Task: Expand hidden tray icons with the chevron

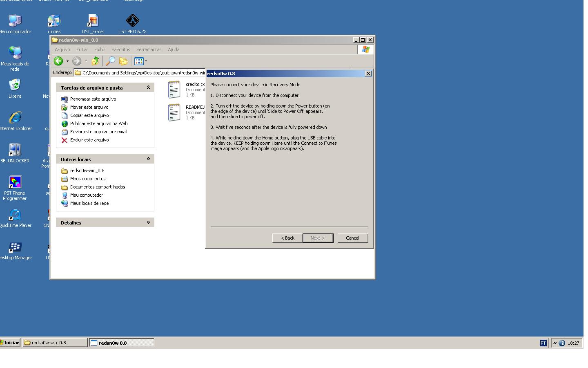Action: click(x=555, y=343)
